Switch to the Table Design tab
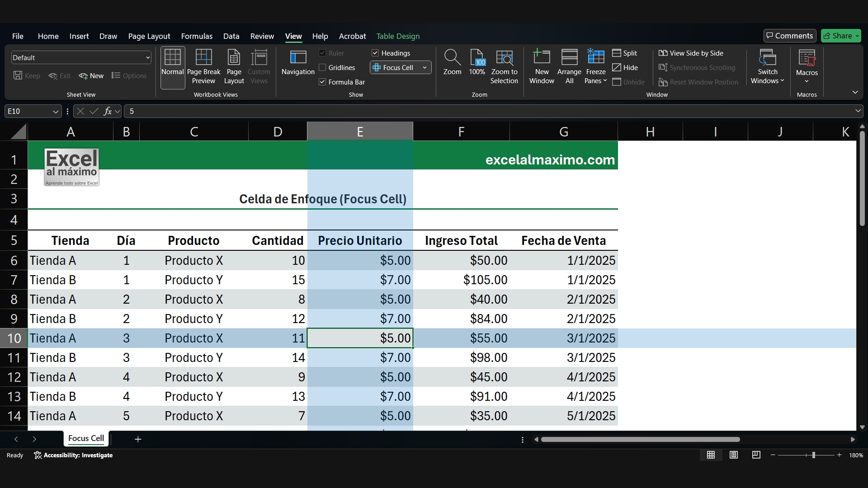This screenshot has width=868, height=488. coord(397,36)
